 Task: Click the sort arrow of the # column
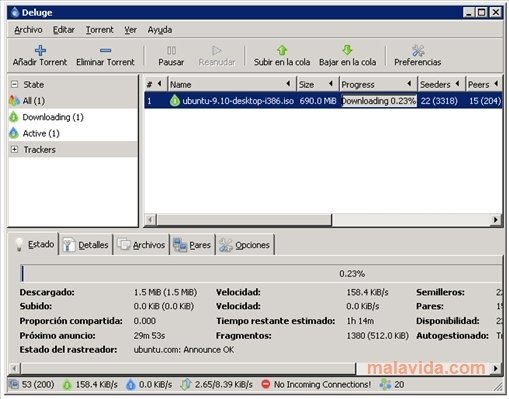159,84
